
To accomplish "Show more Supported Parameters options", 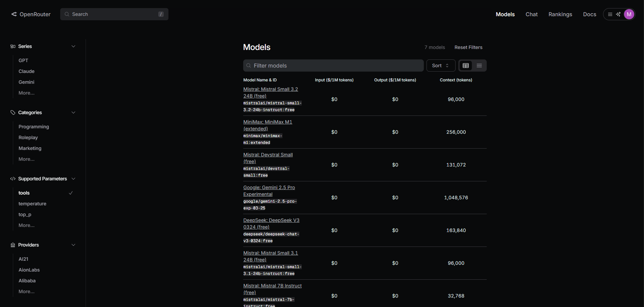I will pyautogui.click(x=26, y=225).
